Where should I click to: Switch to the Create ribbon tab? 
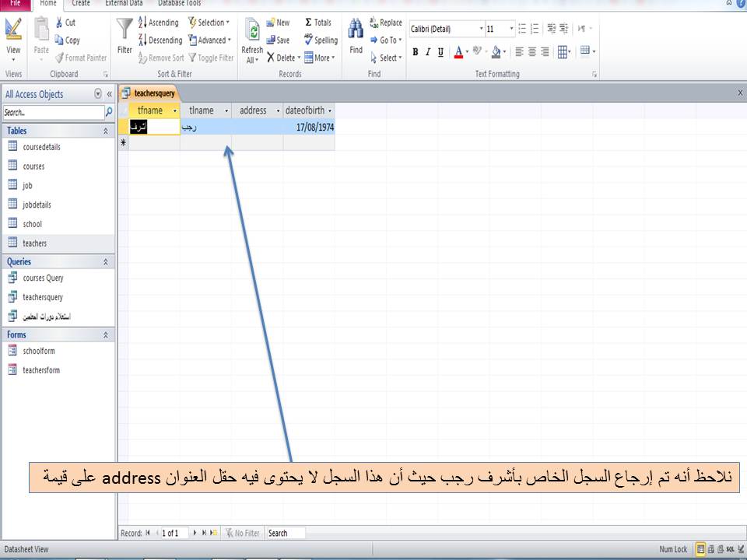80,4
